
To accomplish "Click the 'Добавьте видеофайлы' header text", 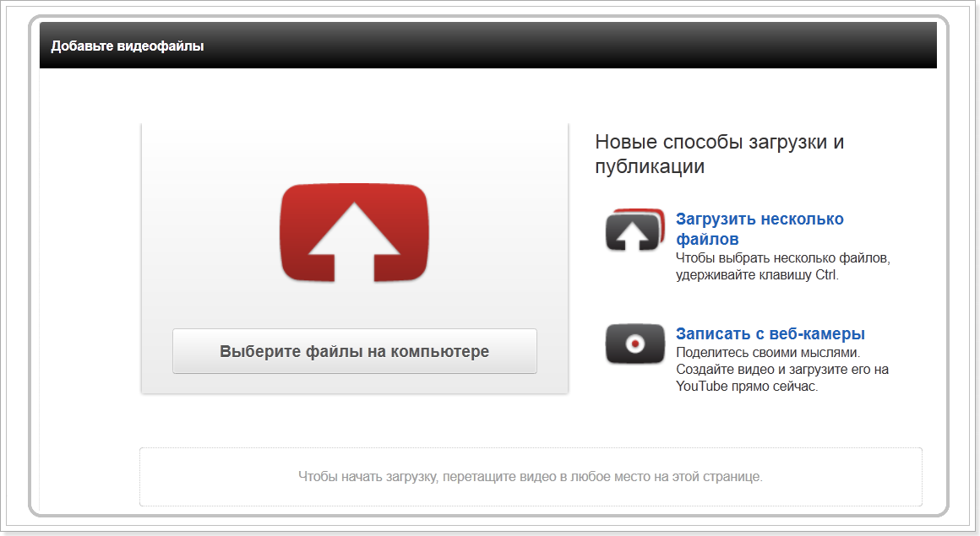I will pos(128,46).
